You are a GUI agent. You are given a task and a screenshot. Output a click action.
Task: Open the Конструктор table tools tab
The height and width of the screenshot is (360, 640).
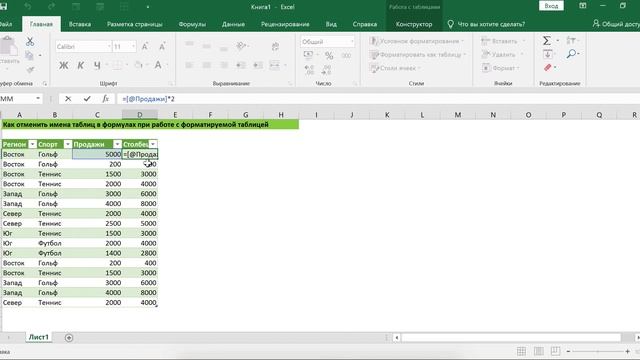click(x=414, y=24)
